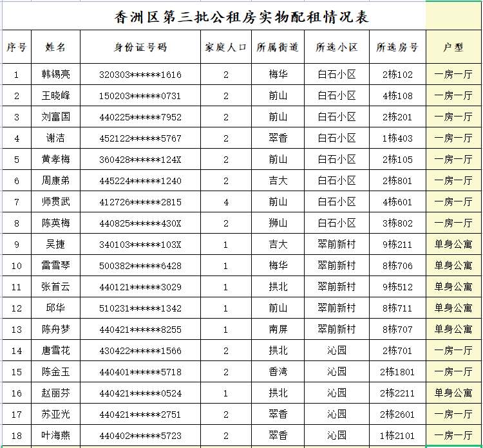Select ID number cell 440121******3029
Image resolution: width=483 pixels, height=448 pixels.
pyautogui.click(x=140, y=287)
